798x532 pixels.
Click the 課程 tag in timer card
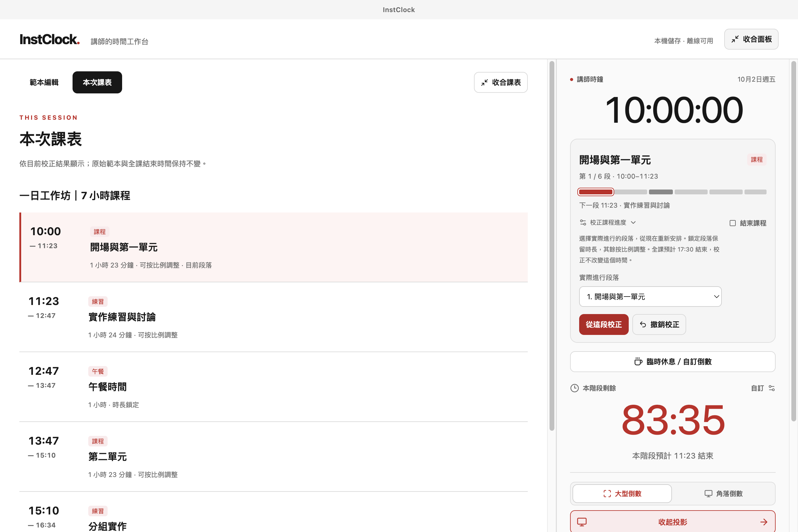pyautogui.click(x=757, y=160)
